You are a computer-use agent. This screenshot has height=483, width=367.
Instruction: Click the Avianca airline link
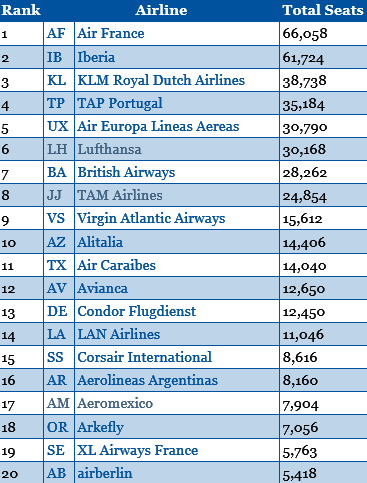coord(102,288)
